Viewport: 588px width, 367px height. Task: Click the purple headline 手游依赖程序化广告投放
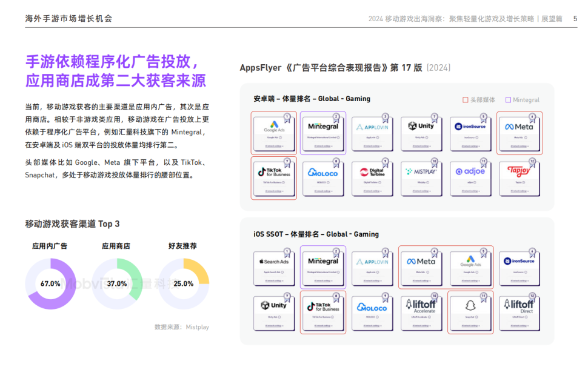[113, 62]
